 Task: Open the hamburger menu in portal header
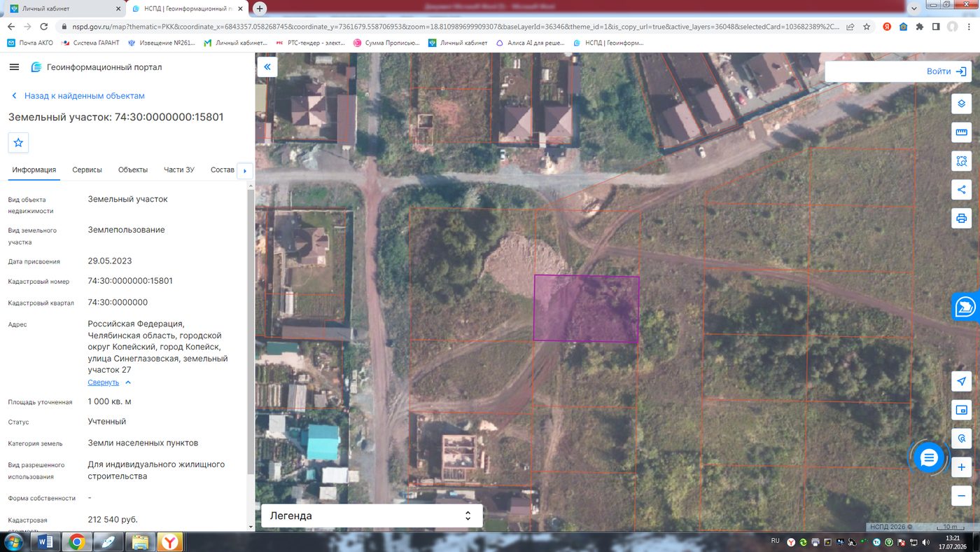click(14, 67)
